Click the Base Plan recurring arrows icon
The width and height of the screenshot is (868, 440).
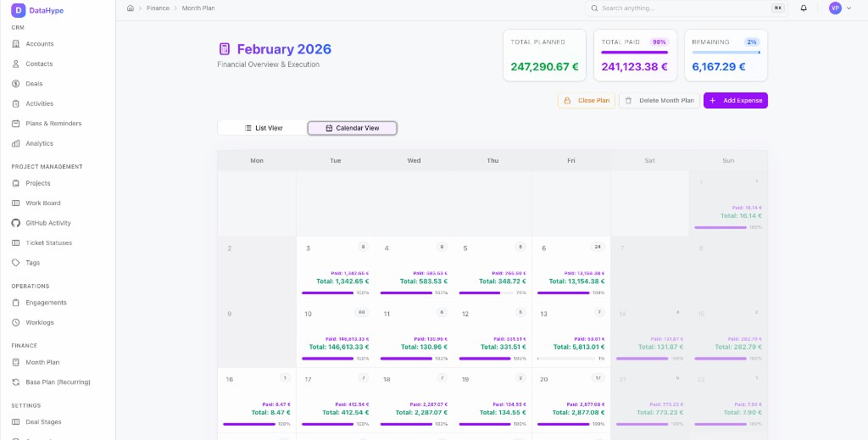[15, 382]
